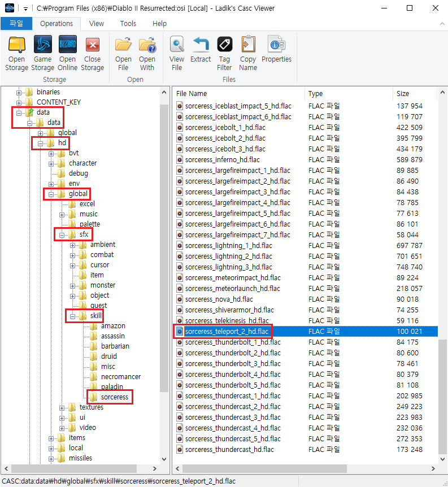Image resolution: width=448 pixels, height=487 pixels.
Task: Select the excel folder in tree
Action: coord(87,204)
